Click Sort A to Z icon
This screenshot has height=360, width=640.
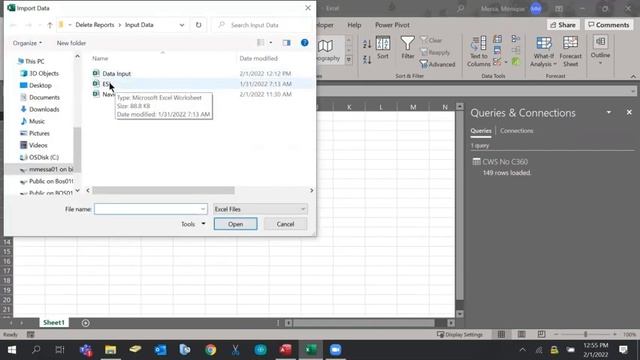point(367,44)
